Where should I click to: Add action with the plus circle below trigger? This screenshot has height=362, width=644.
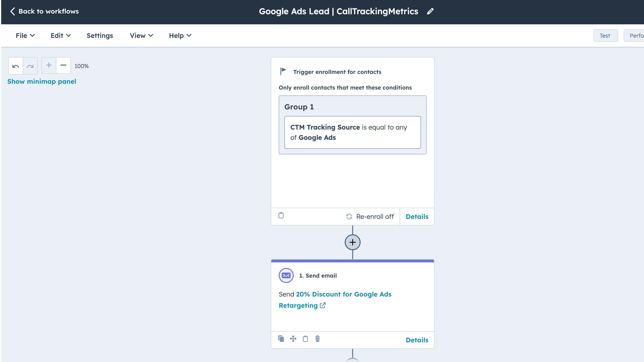point(352,242)
